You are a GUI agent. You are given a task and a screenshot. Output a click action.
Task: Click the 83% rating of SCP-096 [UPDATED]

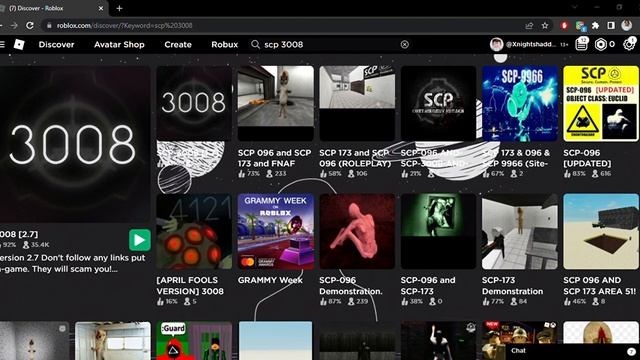[579, 173]
